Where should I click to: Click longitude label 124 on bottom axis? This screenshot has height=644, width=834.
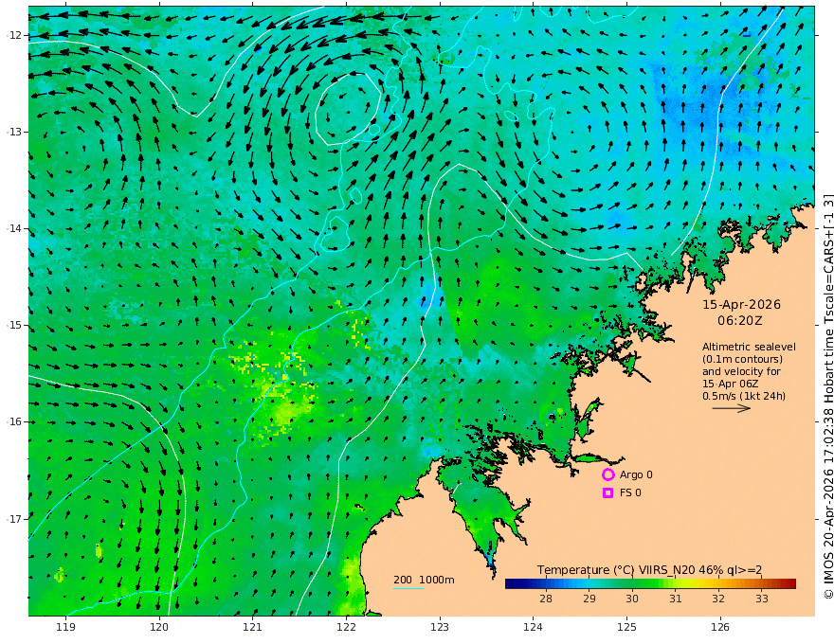(x=533, y=627)
